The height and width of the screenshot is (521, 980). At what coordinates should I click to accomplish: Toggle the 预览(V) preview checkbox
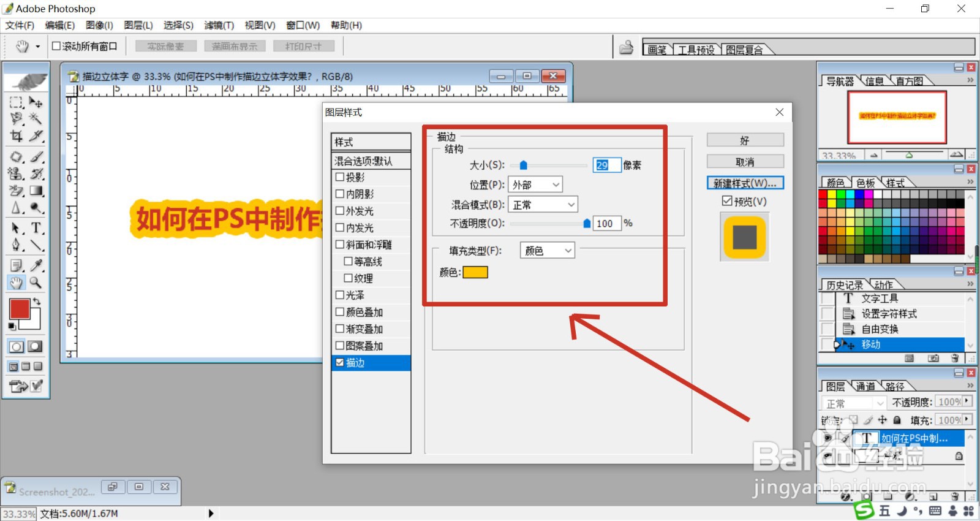(727, 200)
